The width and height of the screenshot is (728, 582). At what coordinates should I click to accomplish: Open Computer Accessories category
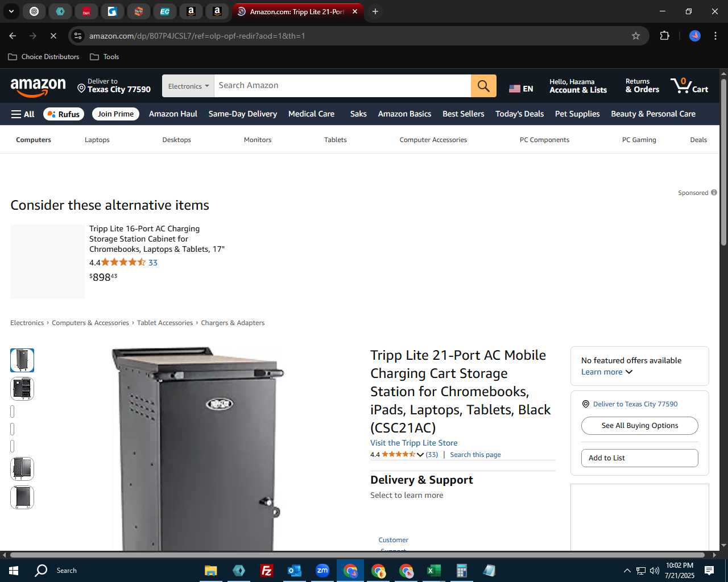[433, 140]
